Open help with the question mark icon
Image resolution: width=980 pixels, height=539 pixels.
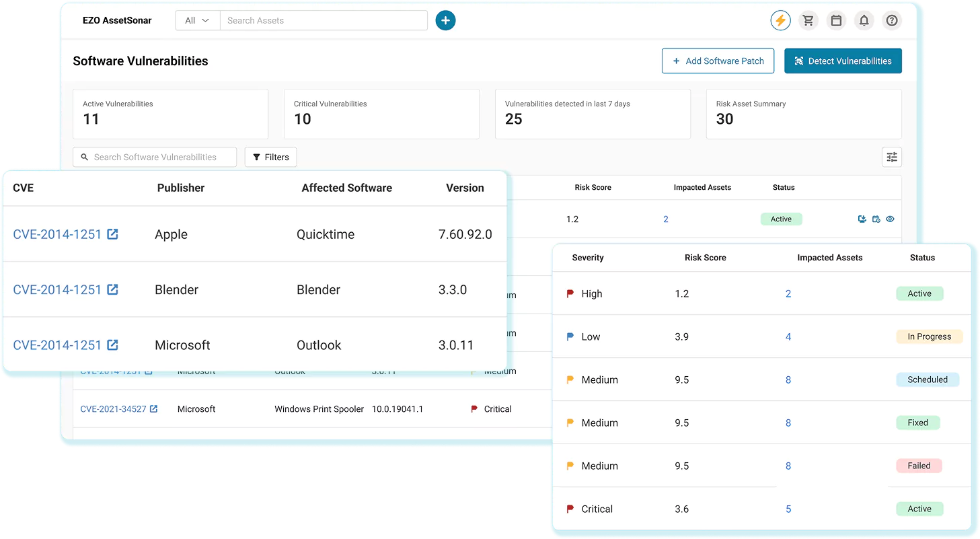point(892,21)
